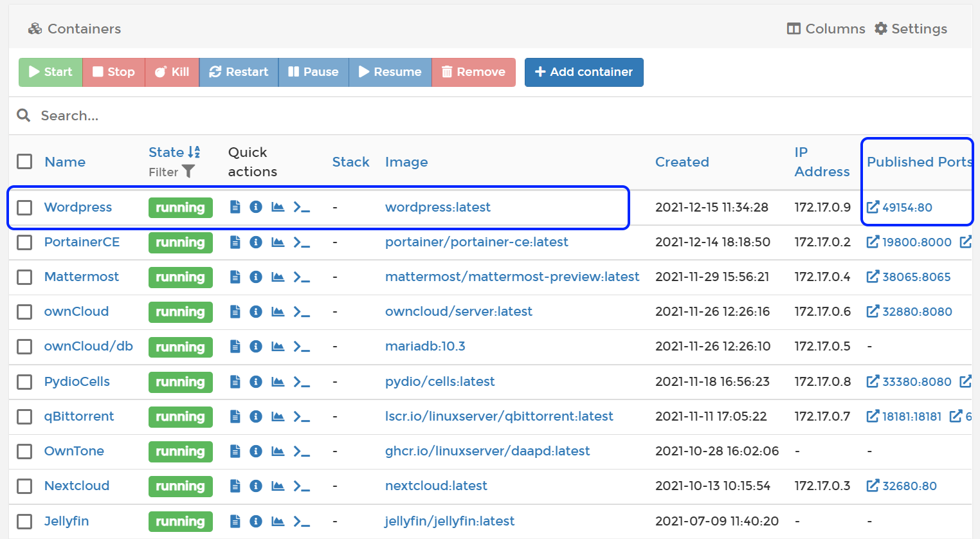Open stats chart icon for Mattermost
The width and height of the screenshot is (980, 539).
click(278, 277)
